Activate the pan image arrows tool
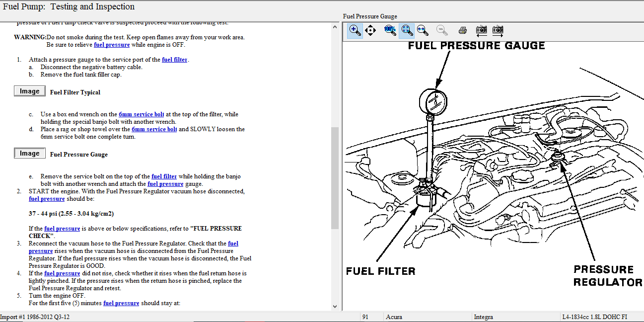The image size is (644, 322). 370,30
